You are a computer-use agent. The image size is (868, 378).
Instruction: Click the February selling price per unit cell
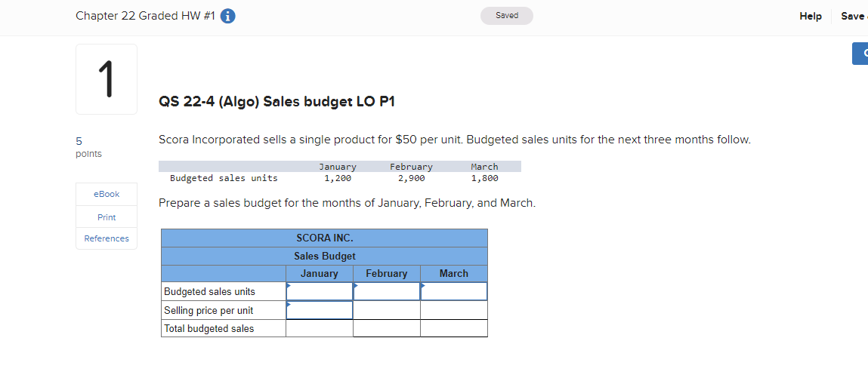pos(386,310)
